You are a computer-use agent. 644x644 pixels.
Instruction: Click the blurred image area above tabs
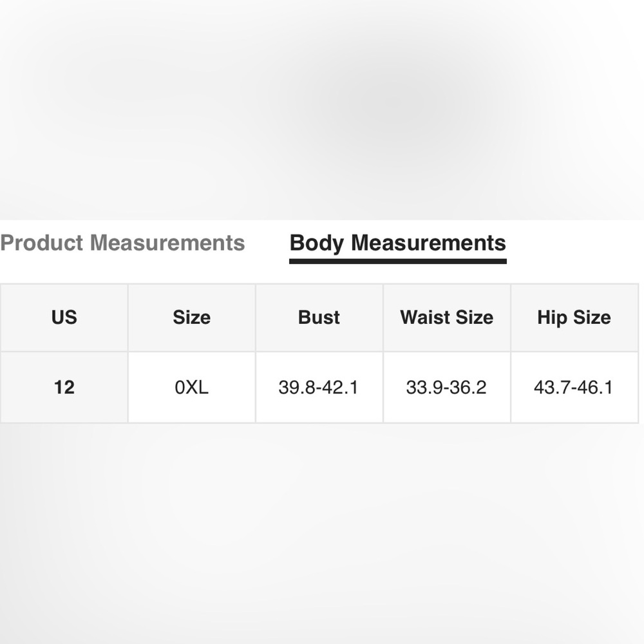pos(322,109)
